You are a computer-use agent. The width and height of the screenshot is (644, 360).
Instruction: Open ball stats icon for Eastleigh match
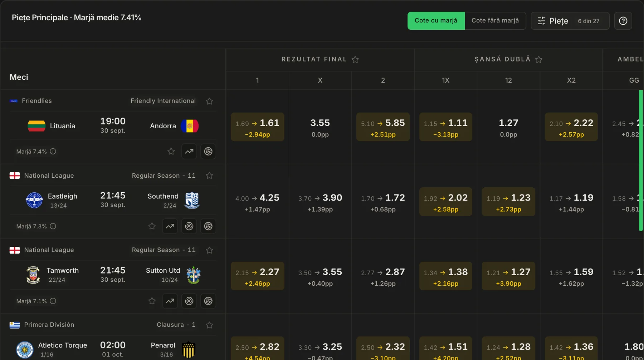click(x=208, y=226)
